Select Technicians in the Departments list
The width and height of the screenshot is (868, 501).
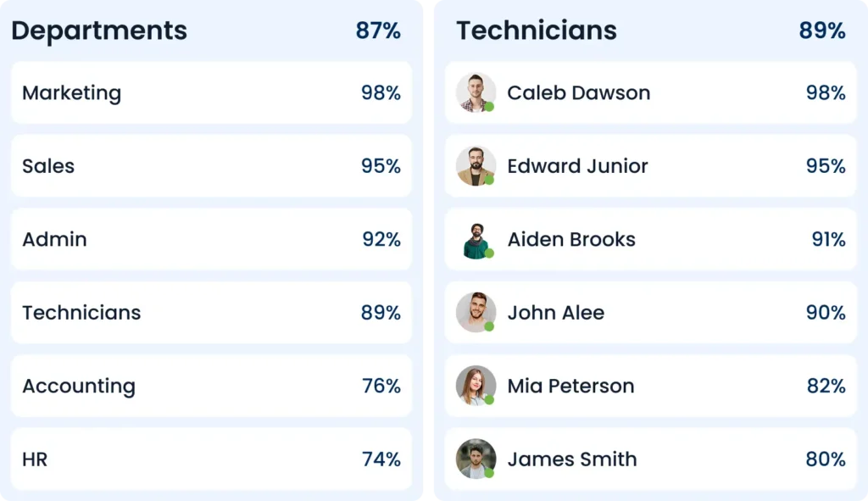pyautogui.click(x=211, y=312)
